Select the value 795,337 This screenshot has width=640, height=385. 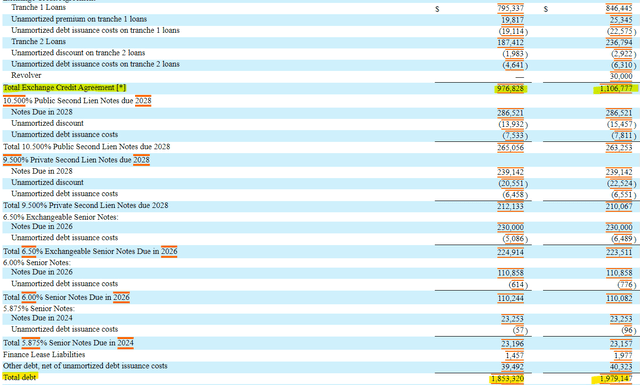click(510, 8)
